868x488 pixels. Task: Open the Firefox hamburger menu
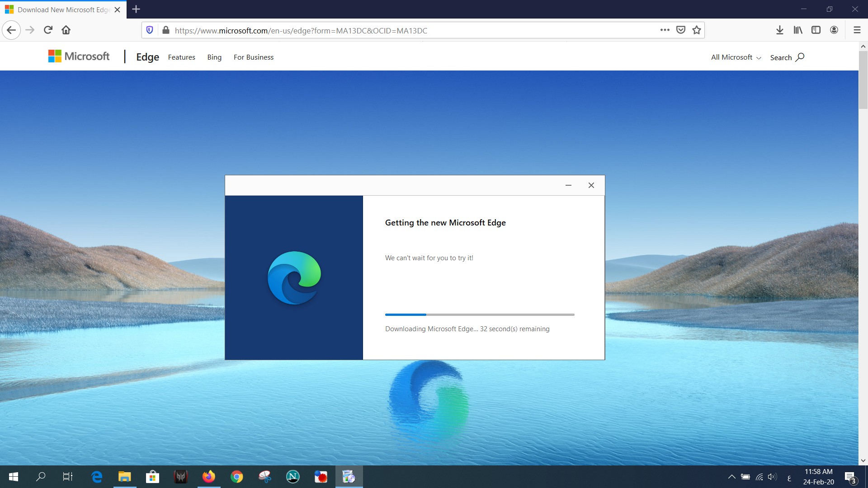point(857,30)
